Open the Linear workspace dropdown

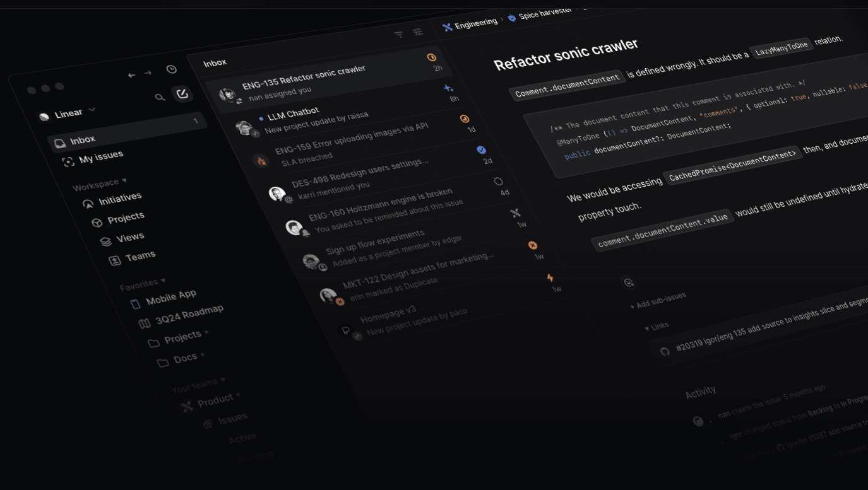tap(68, 114)
